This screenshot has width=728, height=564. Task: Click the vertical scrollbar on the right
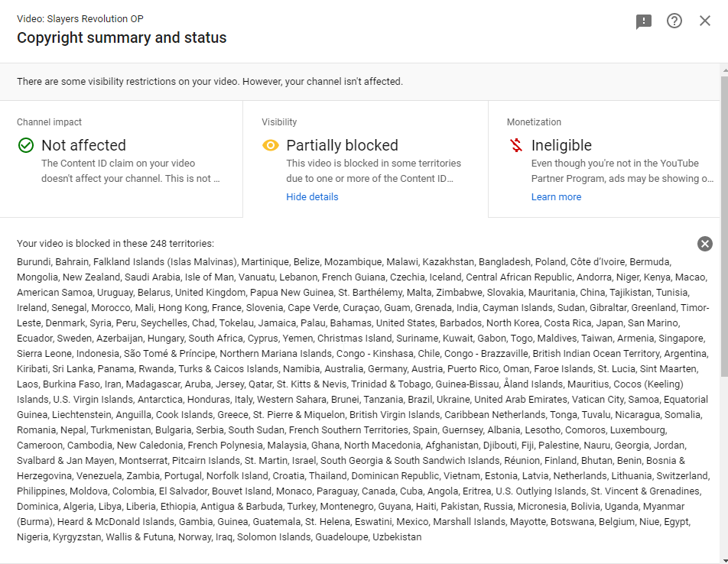(x=723, y=306)
